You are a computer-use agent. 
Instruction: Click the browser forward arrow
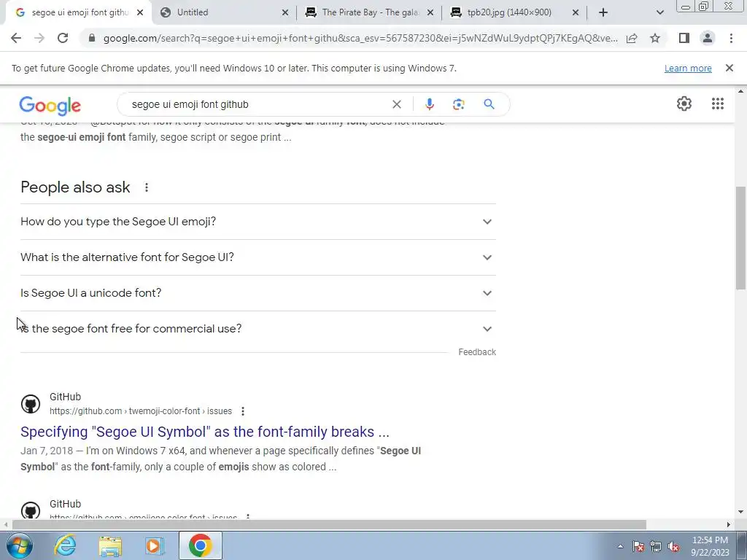tap(39, 38)
